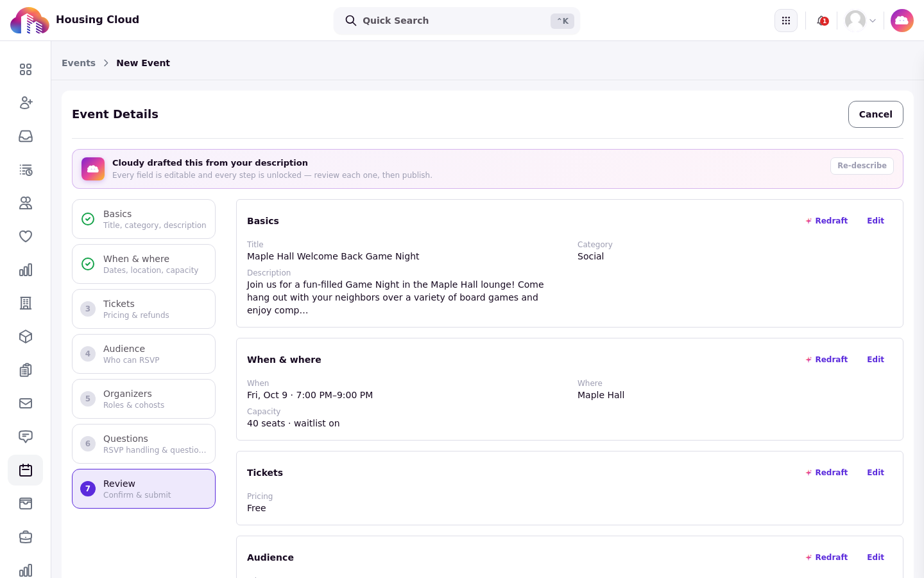Open the dashboard grid icon in sidebar
Viewport: 924px width, 578px height.
coord(26,69)
